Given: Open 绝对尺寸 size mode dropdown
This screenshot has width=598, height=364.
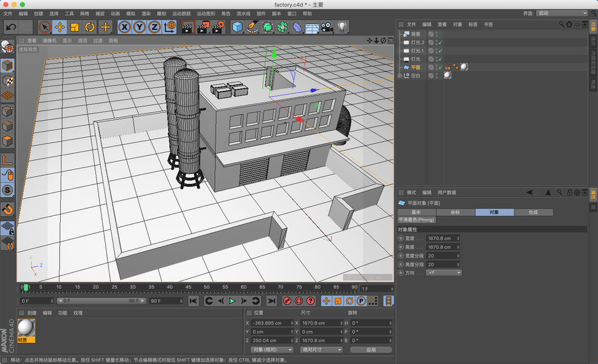Looking at the screenshot, I should click(322, 349).
